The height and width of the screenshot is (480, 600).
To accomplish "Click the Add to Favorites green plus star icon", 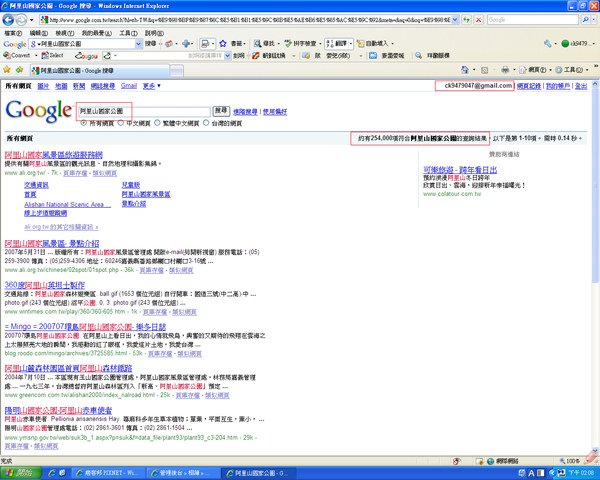I will (19, 70).
